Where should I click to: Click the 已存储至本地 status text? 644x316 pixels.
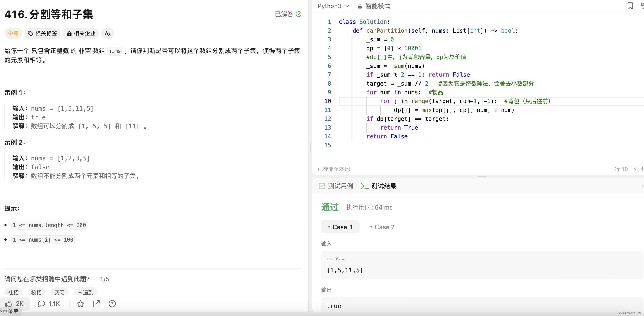point(333,169)
